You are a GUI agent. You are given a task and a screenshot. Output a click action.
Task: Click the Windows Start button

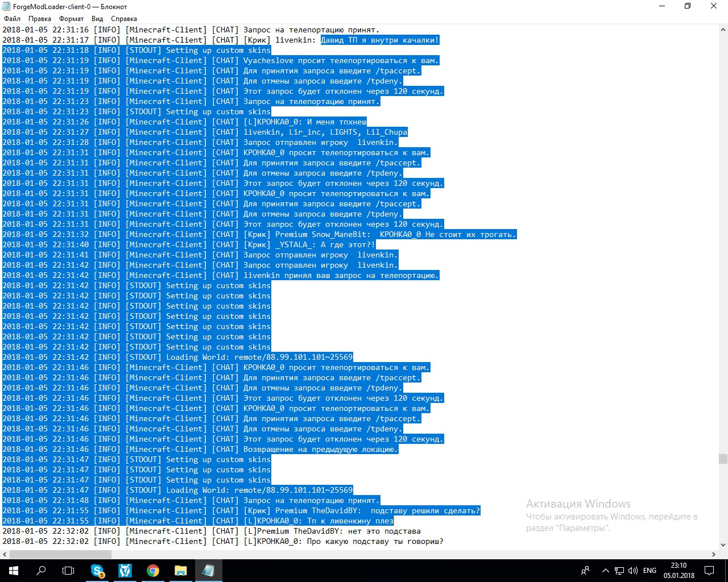pos(14,570)
